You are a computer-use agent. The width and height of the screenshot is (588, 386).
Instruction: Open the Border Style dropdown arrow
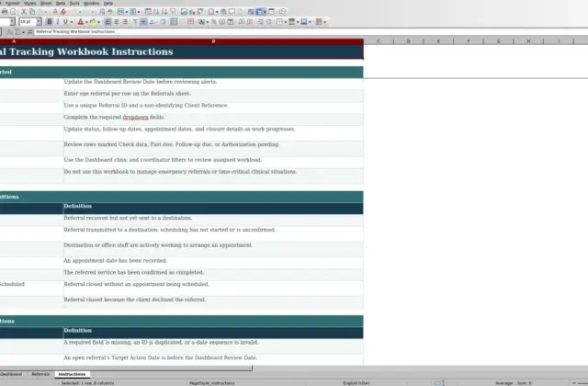pos(298,22)
